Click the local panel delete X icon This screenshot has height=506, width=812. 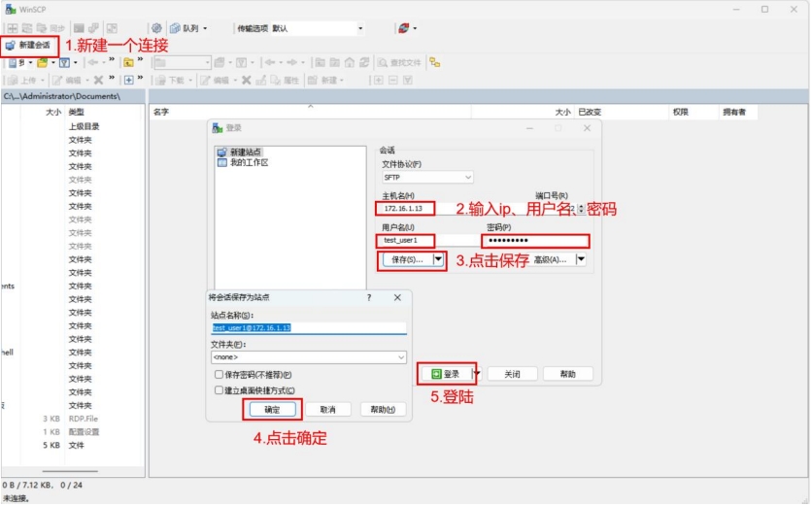98,80
